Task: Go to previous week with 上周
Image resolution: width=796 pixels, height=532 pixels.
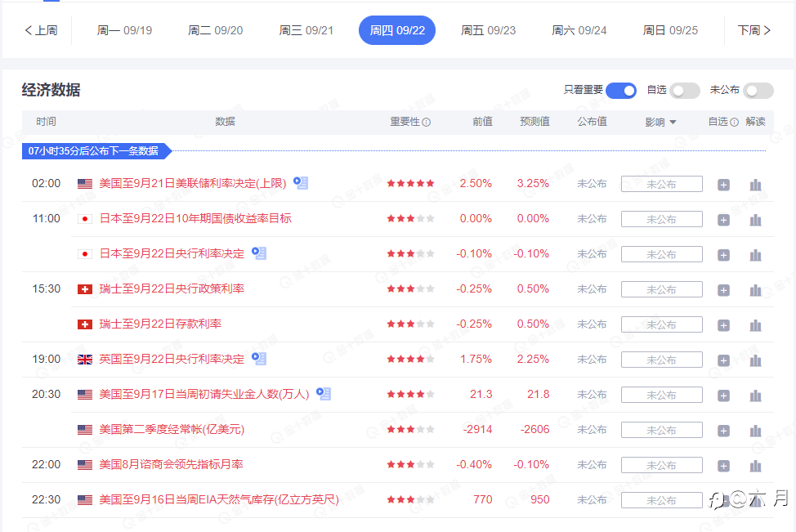Action: click(41, 30)
